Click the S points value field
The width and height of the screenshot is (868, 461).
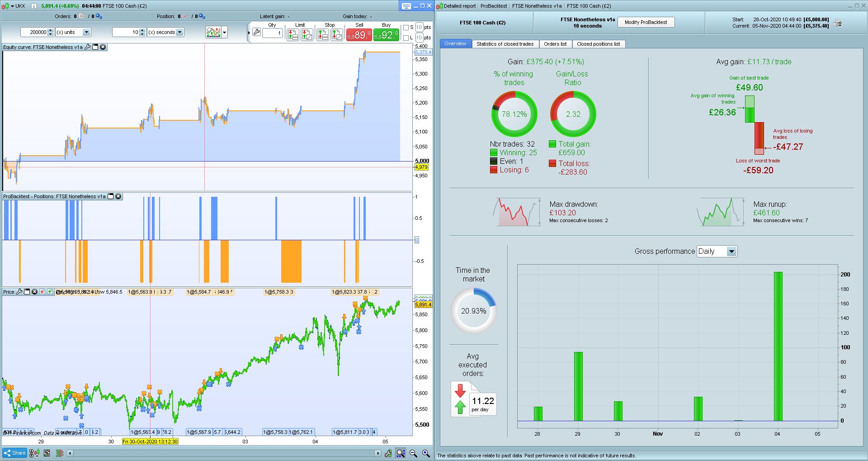[420, 27]
